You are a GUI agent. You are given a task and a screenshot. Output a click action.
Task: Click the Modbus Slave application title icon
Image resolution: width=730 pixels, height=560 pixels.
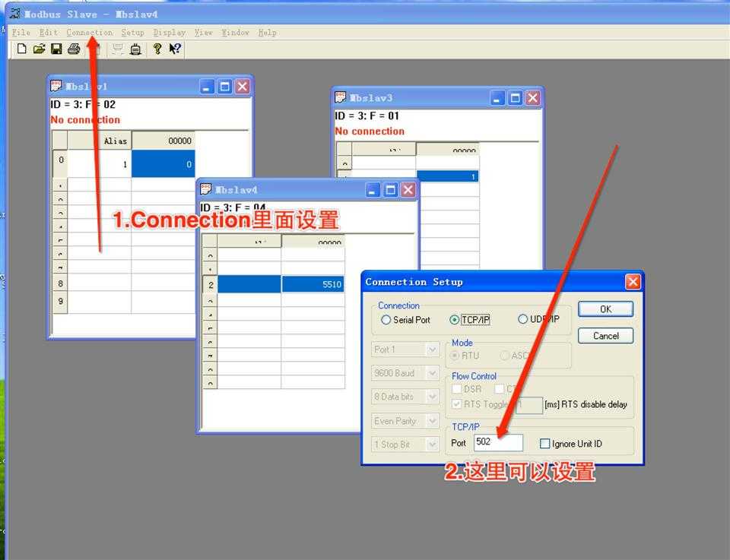tap(15, 14)
